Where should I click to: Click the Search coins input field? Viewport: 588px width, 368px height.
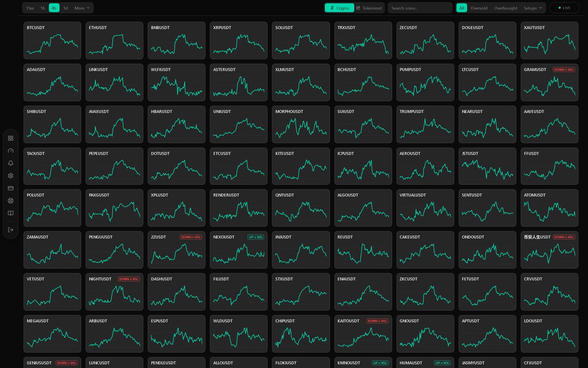(420, 8)
